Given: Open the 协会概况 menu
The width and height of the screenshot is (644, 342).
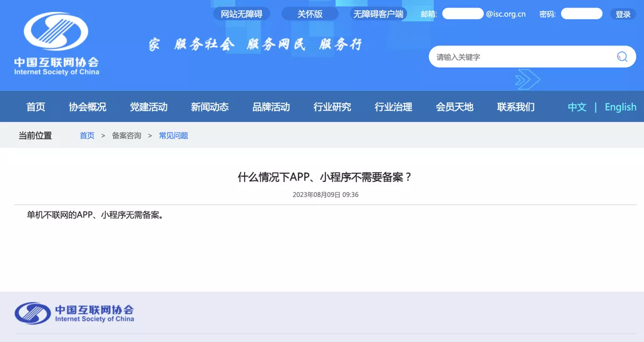Looking at the screenshot, I should (x=87, y=107).
